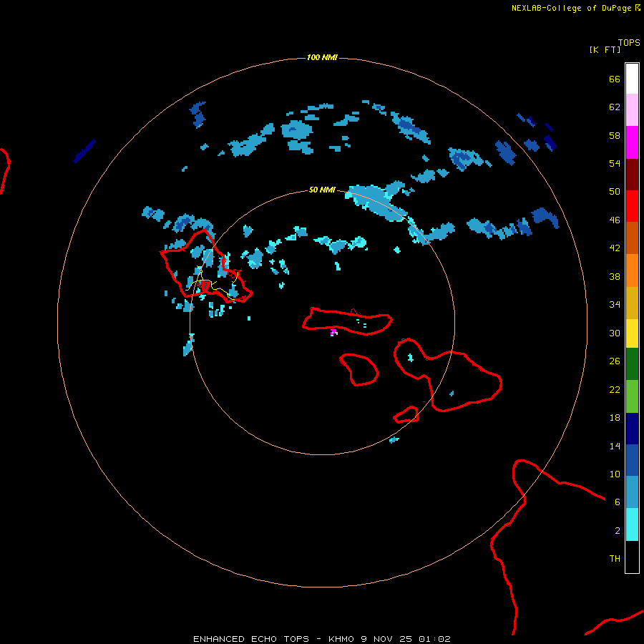The height and width of the screenshot is (644, 644).
Task: Click the legend value '62'
Action: tap(615, 107)
